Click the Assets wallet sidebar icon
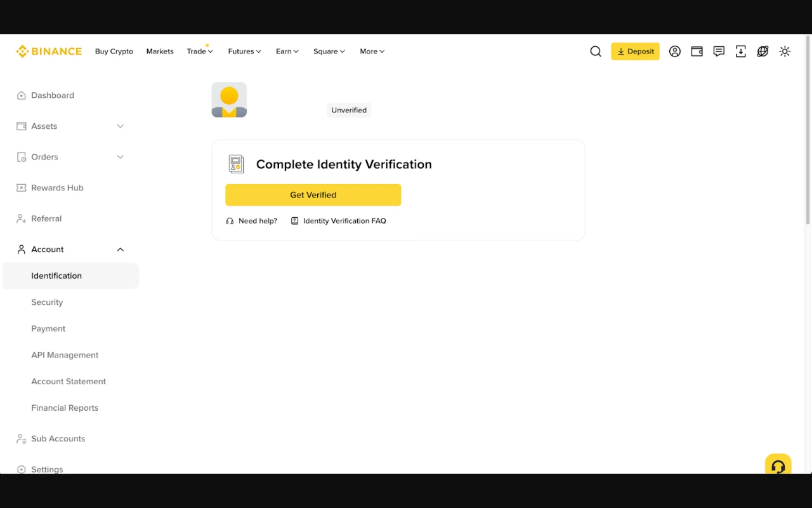Screen dimensions: 812x508 pyautogui.click(x=21, y=126)
